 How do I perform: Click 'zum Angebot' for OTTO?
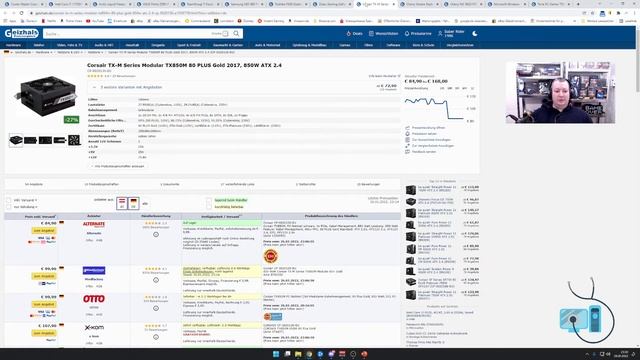pyautogui.click(x=44, y=304)
